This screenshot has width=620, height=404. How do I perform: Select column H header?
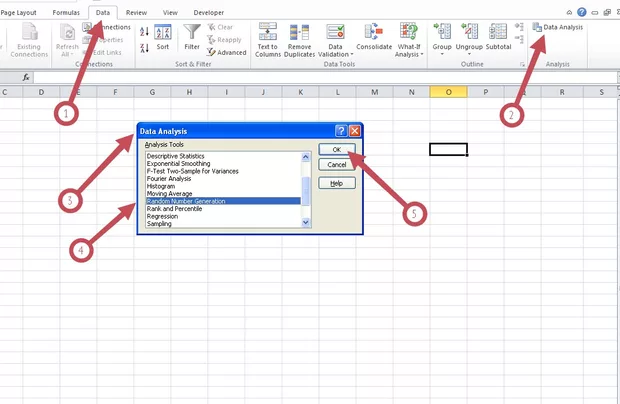click(189, 92)
